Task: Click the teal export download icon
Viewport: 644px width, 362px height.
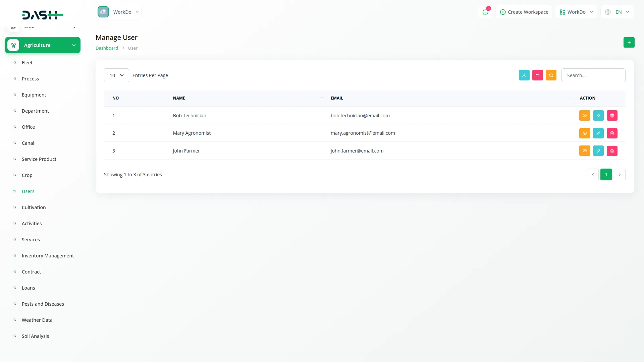Action: 524,75
